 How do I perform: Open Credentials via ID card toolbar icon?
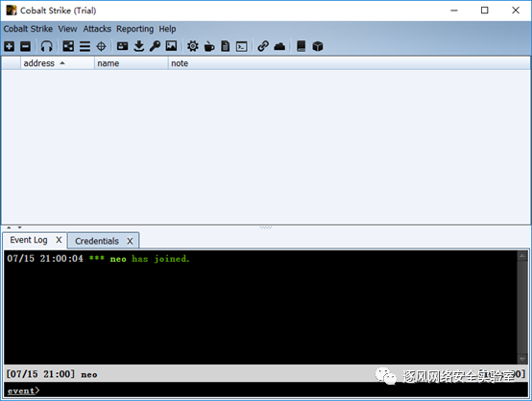123,46
